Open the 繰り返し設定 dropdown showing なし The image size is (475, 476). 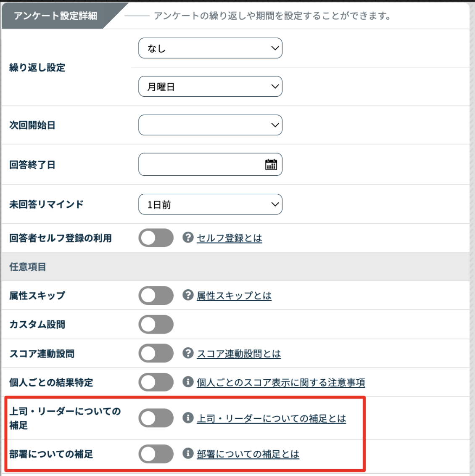coord(210,48)
